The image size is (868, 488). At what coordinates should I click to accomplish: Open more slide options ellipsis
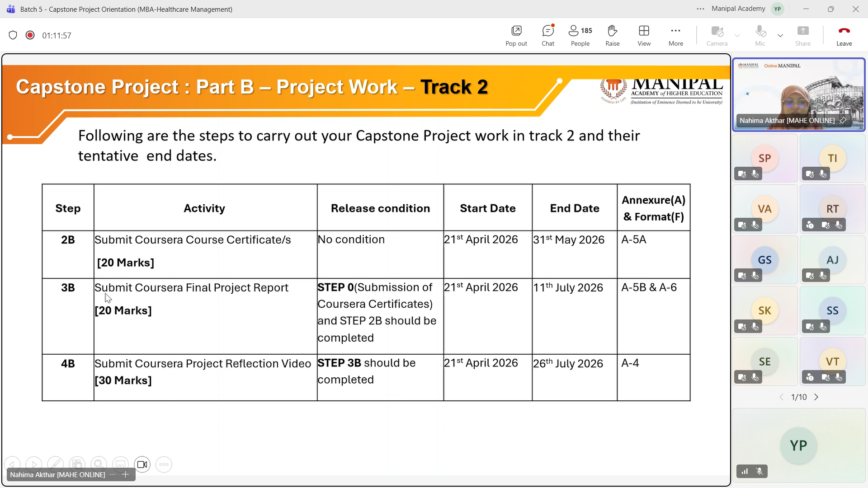click(x=164, y=464)
